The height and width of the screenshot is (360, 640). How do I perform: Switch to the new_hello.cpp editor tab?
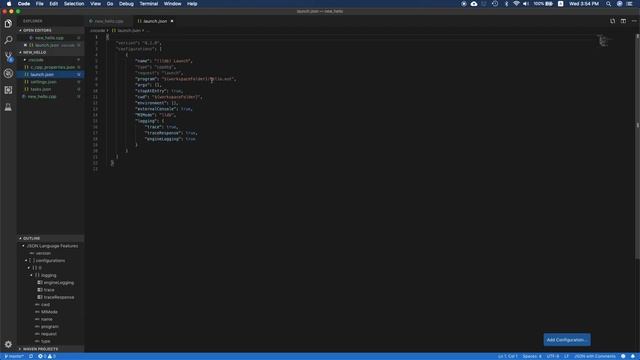[x=109, y=21]
